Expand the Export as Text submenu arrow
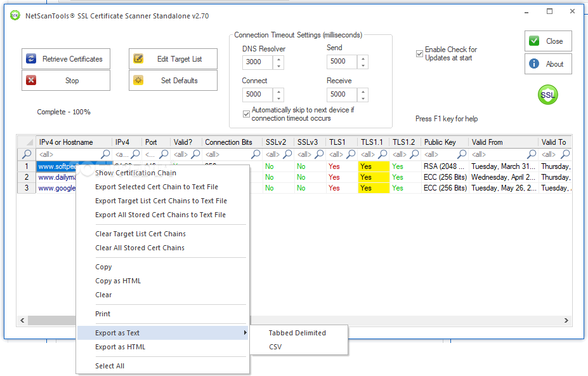 point(245,332)
